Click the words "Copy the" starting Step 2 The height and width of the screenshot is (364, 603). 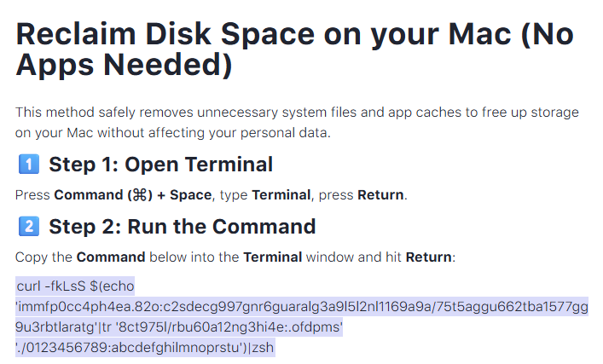[x=43, y=257]
